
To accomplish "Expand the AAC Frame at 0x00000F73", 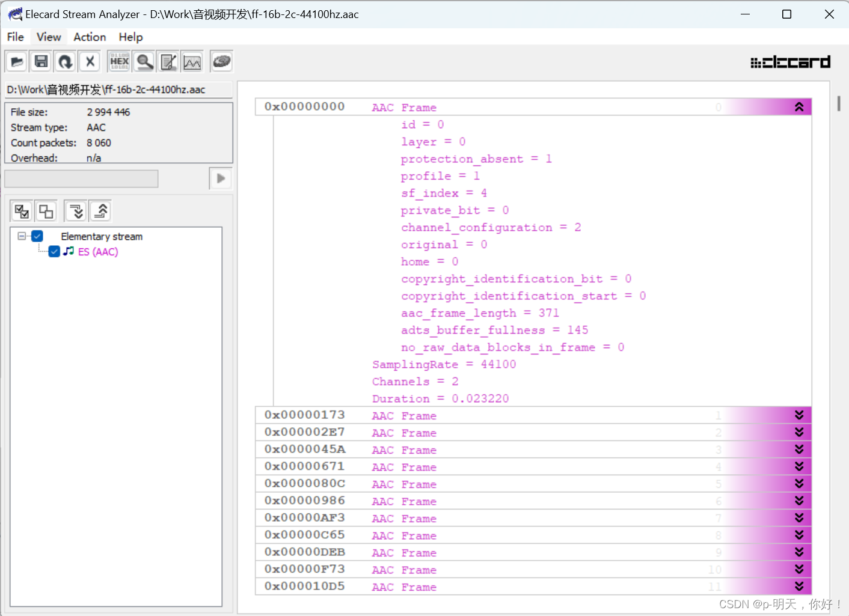I will [799, 569].
